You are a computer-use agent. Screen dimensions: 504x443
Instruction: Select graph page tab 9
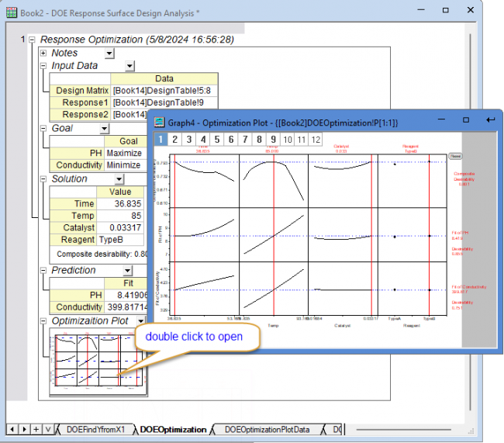point(273,140)
